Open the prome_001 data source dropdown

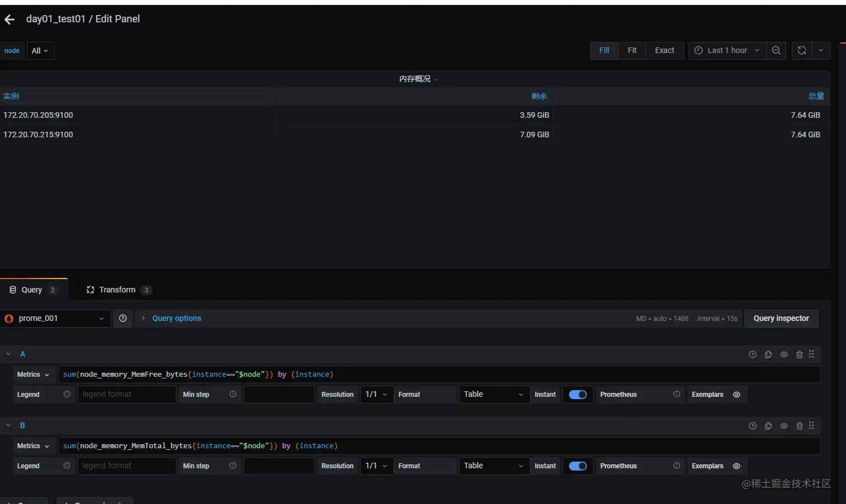55,318
